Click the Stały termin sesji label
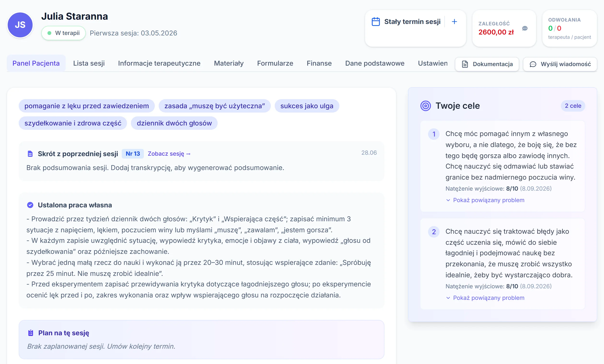Viewport: 604px width, 364px height. click(412, 22)
